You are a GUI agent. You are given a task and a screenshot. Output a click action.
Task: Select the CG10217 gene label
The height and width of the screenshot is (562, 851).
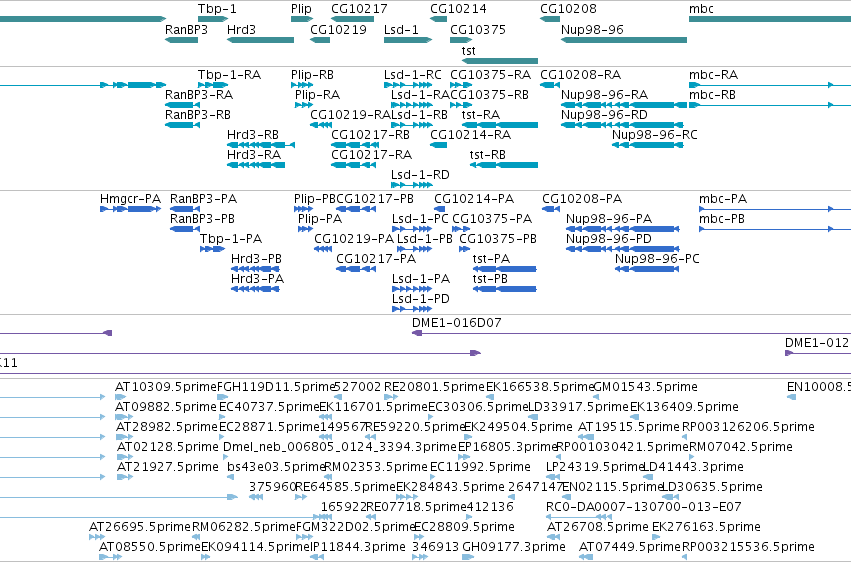click(359, 9)
